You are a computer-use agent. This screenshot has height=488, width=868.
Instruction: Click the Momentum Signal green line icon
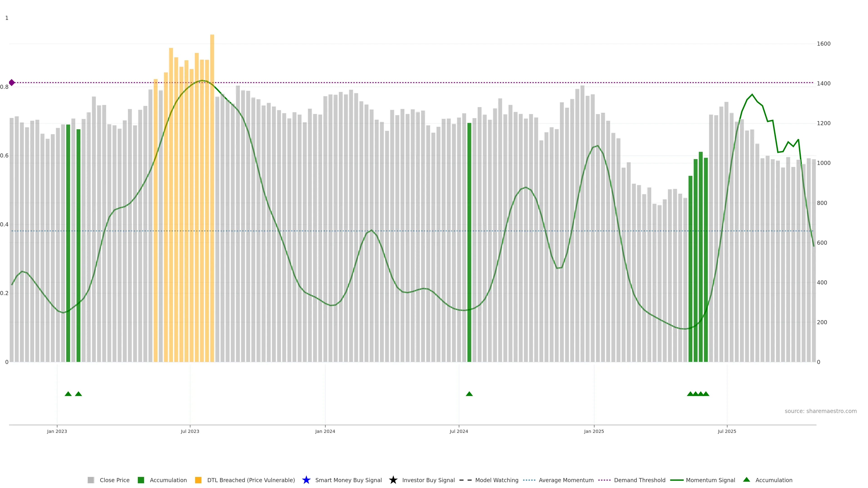pyautogui.click(x=677, y=480)
